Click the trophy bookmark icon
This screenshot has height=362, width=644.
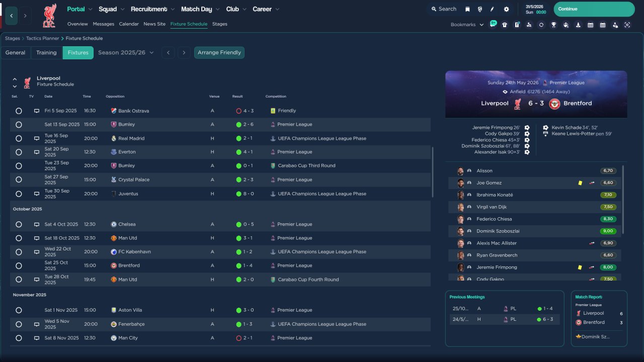[553, 25]
